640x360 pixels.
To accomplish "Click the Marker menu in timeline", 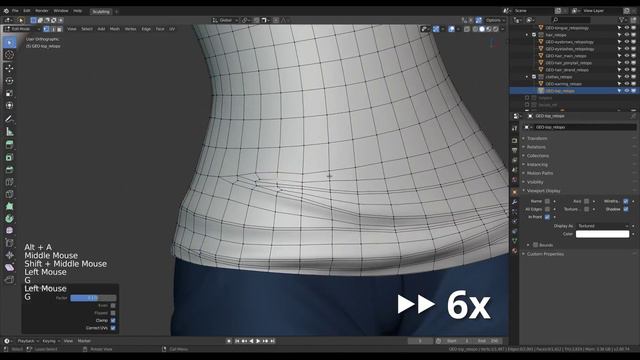I will pos(84,341).
